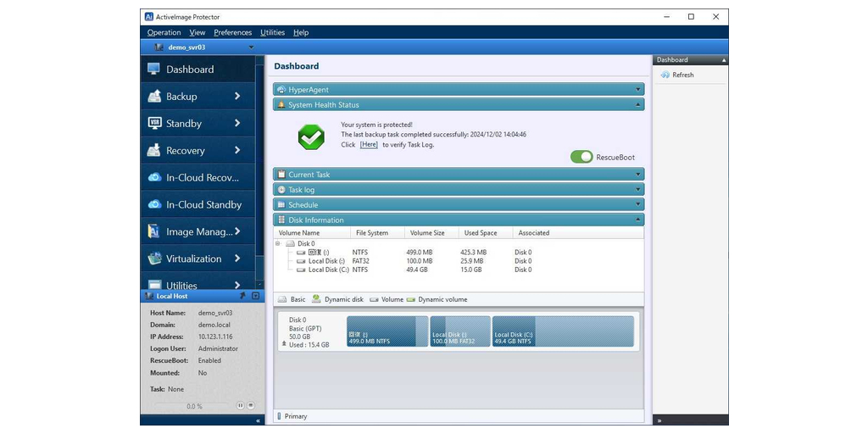Click the System Health Status bell icon
Screen dimensions: 868x434
(281, 104)
